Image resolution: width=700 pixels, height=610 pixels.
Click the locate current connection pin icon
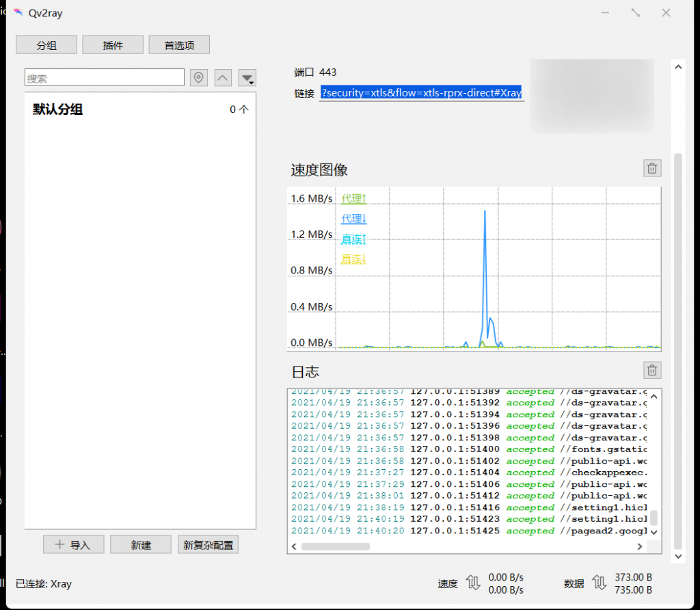click(199, 78)
